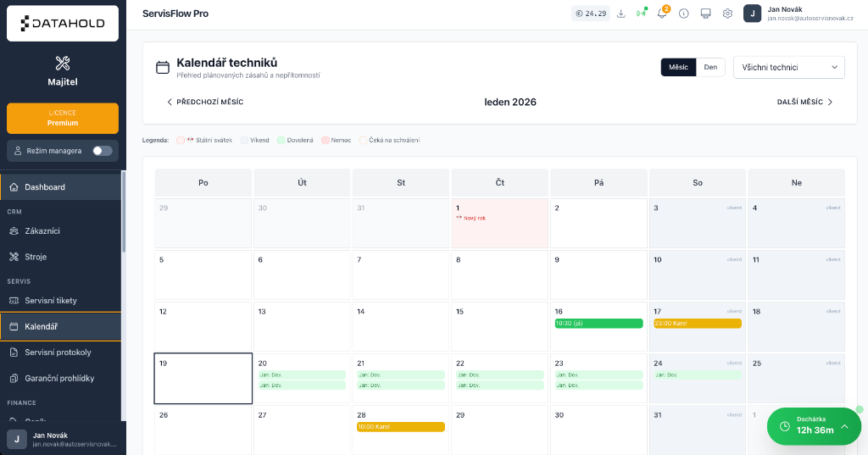Go to Předchozí měsíc

204,102
